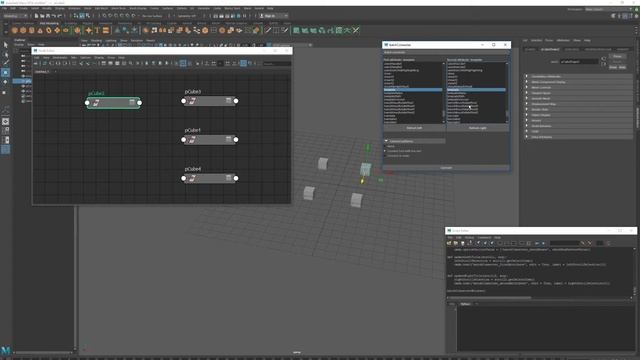Create a polygon cylinder from the shelf
Screen dimensions: 640x360
[31, 30]
